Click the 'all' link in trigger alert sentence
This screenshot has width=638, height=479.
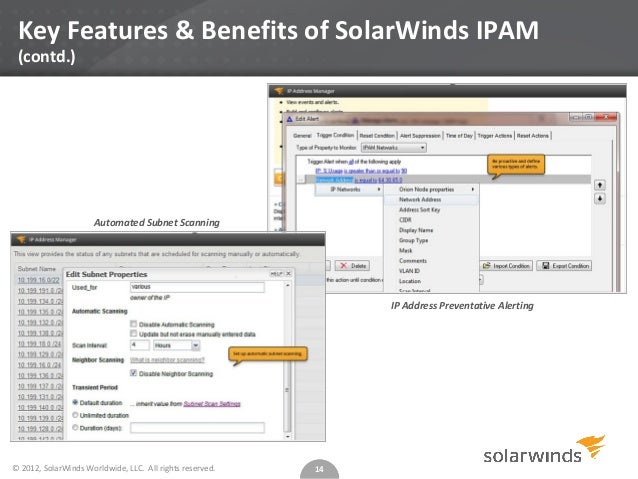tap(351, 162)
